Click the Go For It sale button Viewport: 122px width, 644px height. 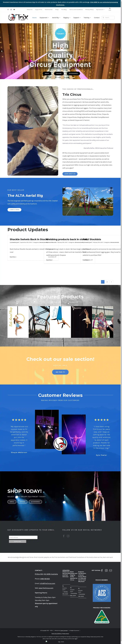[60, 372]
